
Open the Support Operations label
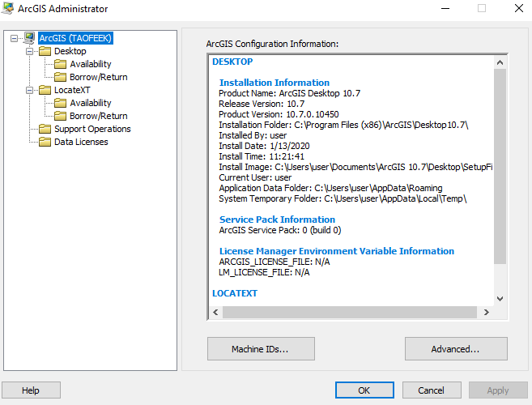point(92,129)
